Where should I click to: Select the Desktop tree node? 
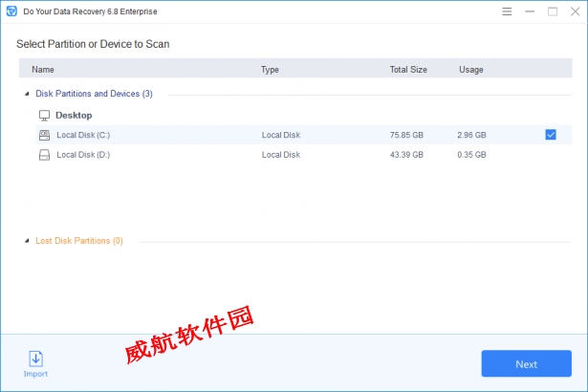[74, 116]
